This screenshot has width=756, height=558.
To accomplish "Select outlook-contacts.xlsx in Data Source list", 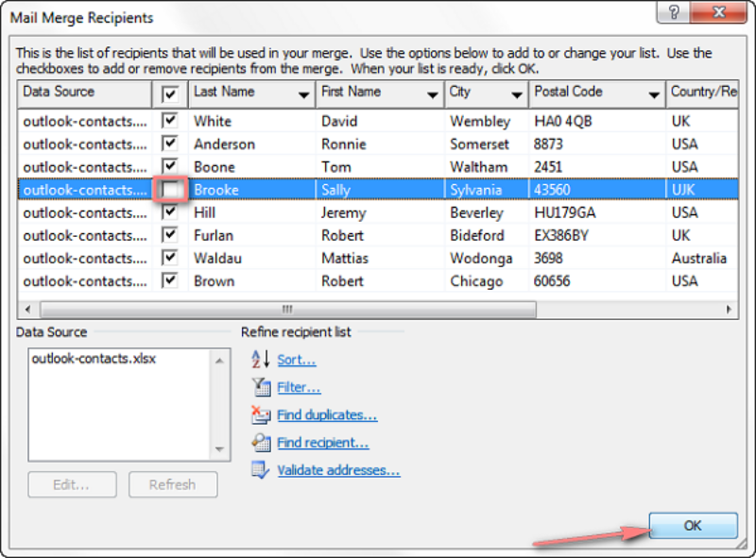I will (x=94, y=359).
